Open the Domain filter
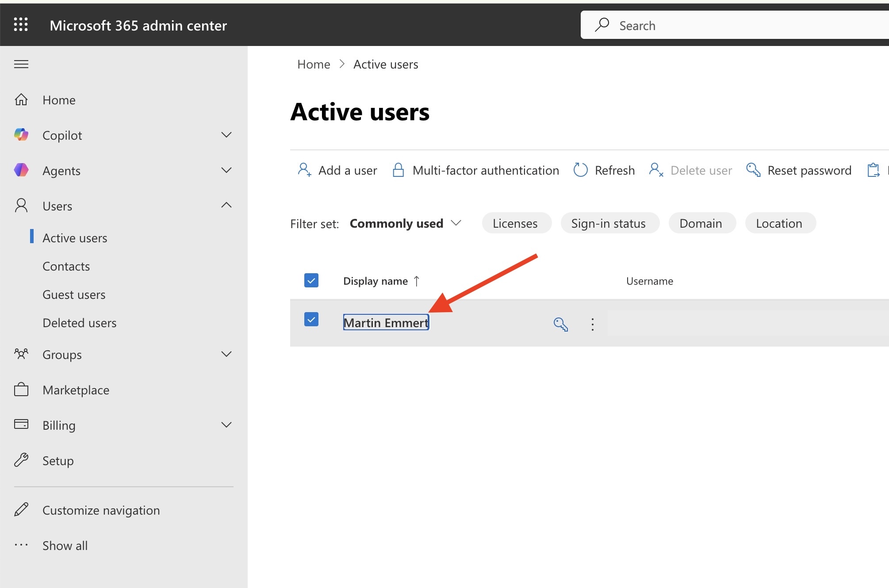The height and width of the screenshot is (588, 889). coord(702,223)
